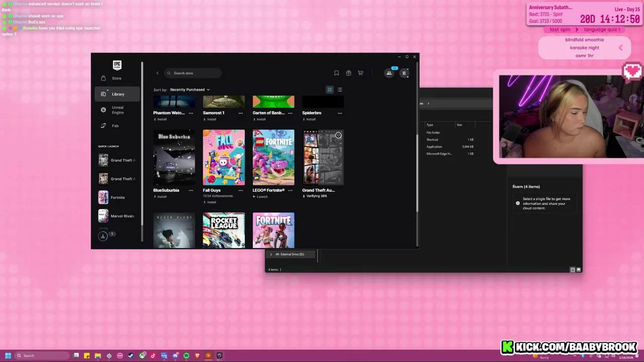Open Epic Games Launcher taskbar icon

pyautogui.click(x=219, y=355)
